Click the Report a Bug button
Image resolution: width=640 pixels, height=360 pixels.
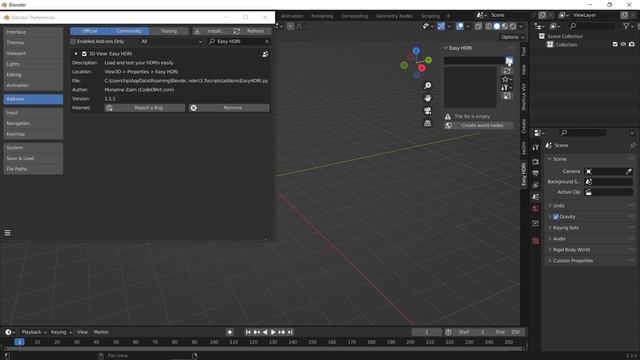click(144, 108)
